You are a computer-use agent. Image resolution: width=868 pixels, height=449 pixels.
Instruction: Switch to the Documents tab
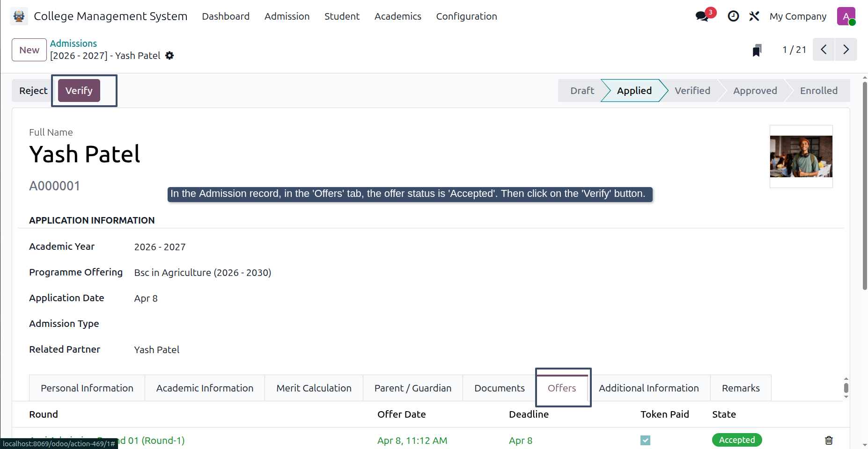(x=500, y=388)
